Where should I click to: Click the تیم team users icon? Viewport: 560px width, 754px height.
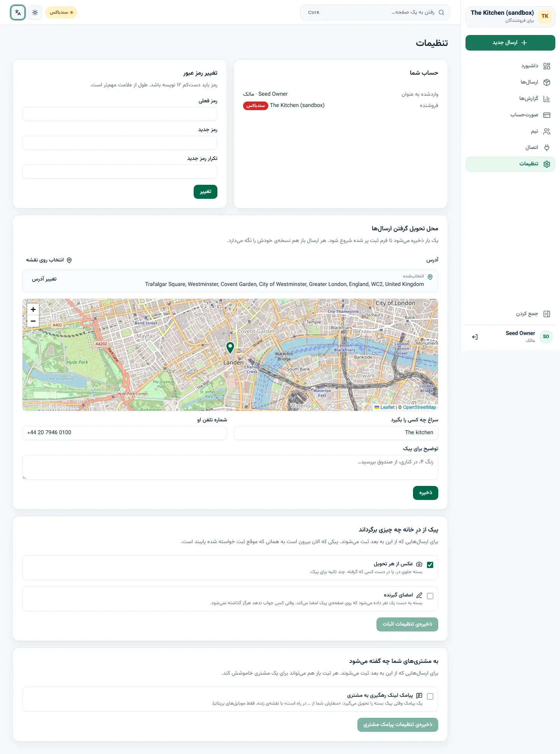pyautogui.click(x=547, y=132)
